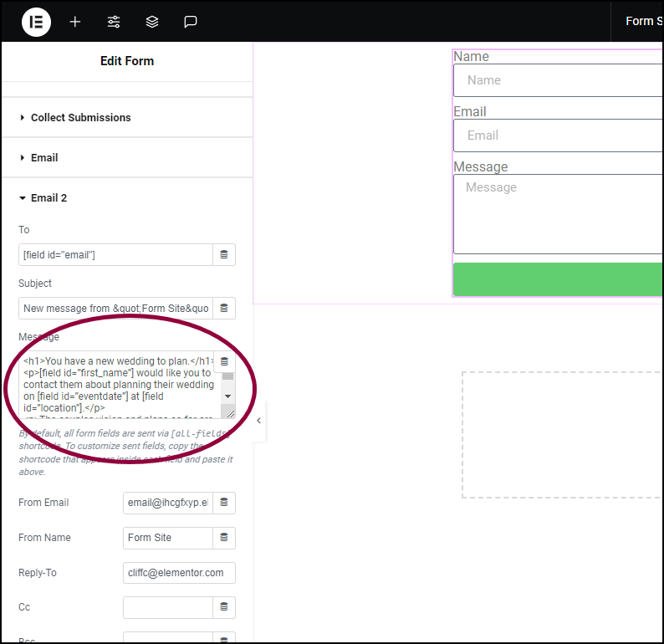Click the Name label in form preview
Screen dimensions: 664x644
click(471, 56)
